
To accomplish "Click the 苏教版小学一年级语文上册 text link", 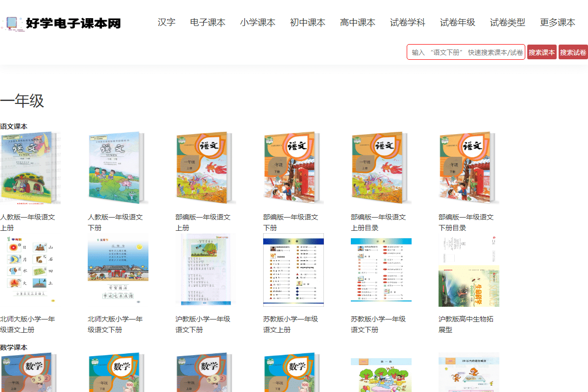I will [291, 324].
